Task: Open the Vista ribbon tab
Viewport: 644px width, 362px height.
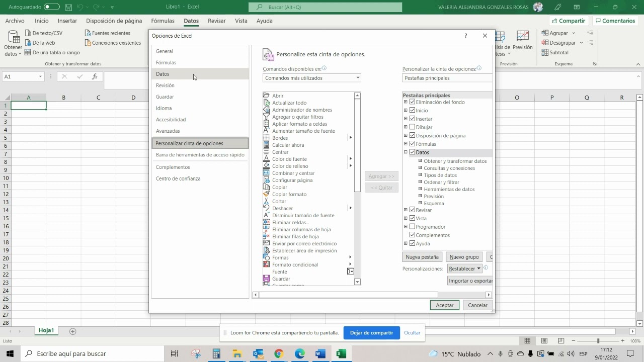Action: point(241,21)
